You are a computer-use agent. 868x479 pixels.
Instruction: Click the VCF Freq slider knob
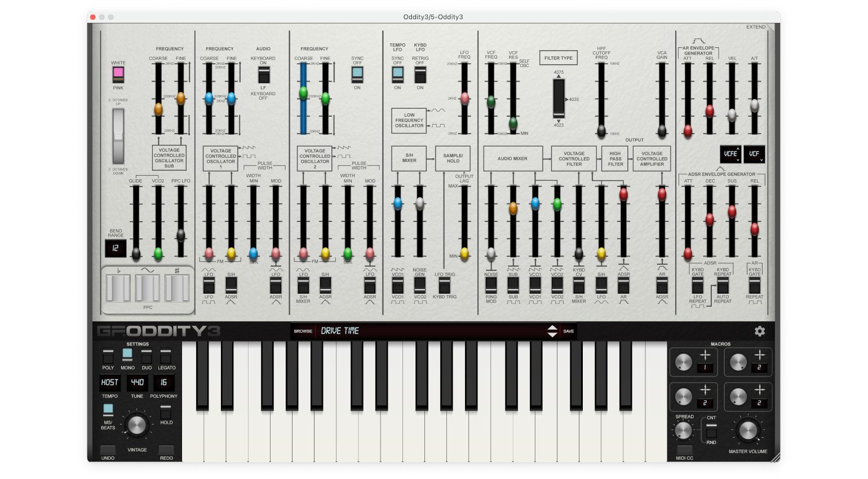tap(491, 101)
